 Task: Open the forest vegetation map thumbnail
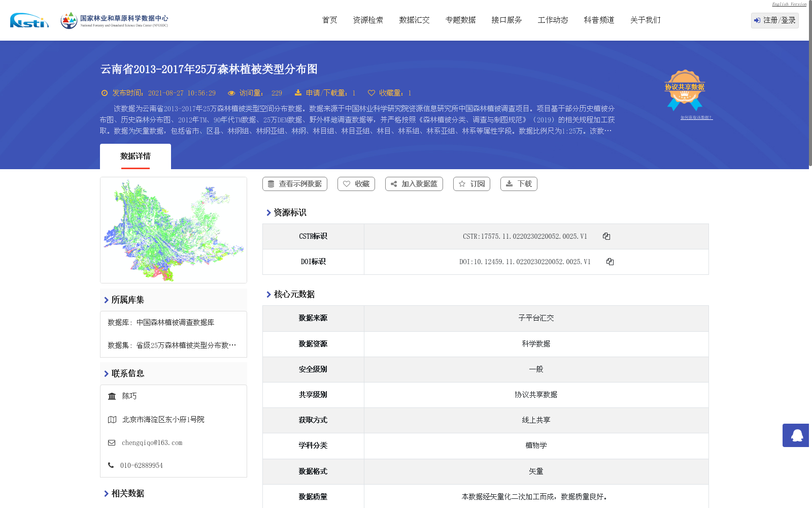coord(174,230)
